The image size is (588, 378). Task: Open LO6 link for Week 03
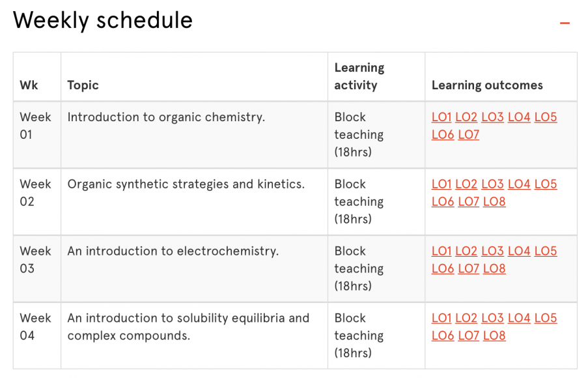443,269
